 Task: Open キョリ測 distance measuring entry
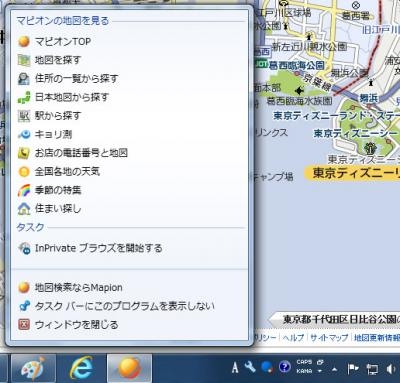(x=130, y=134)
